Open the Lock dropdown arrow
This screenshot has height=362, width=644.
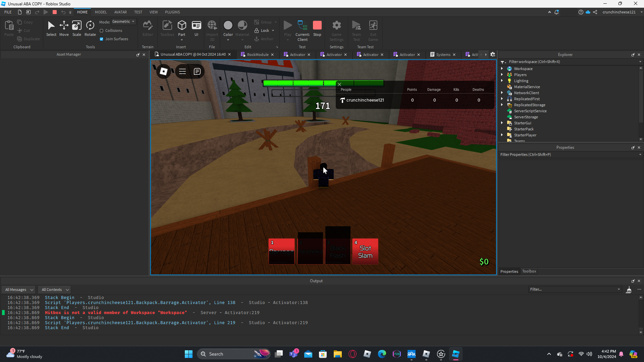point(273,31)
